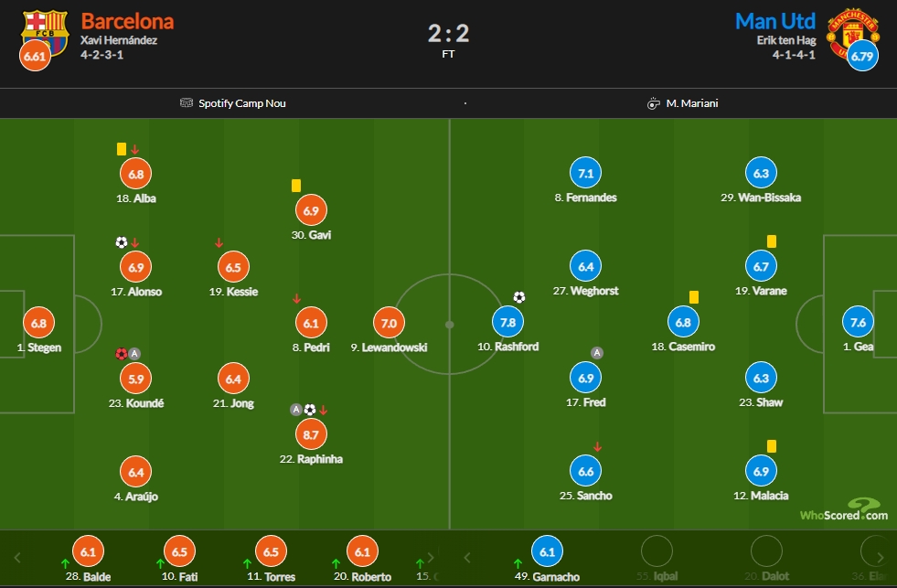Show more Man Utd bench with right chevron
Image resolution: width=897 pixels, height=588 pixels.
pos(881,558)
